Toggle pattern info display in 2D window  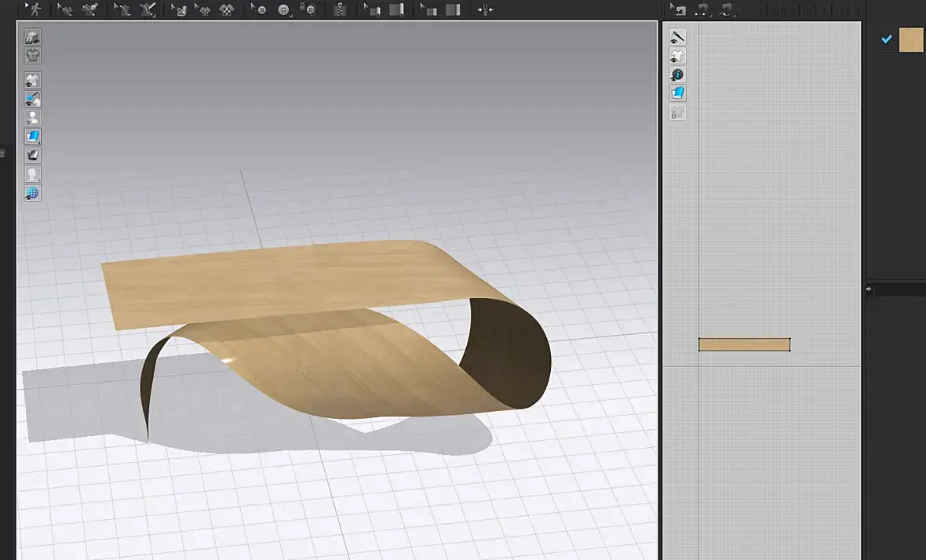click(677, 75)
